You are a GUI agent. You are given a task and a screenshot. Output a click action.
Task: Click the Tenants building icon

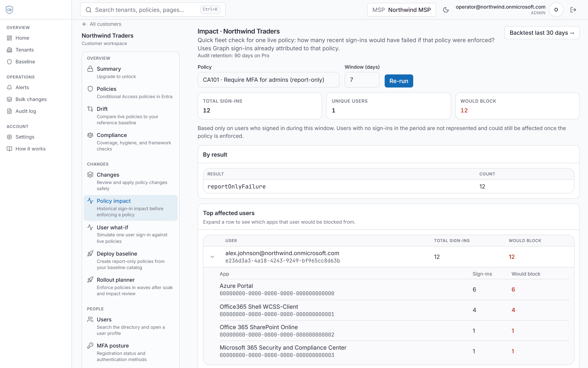click(9, 50)
